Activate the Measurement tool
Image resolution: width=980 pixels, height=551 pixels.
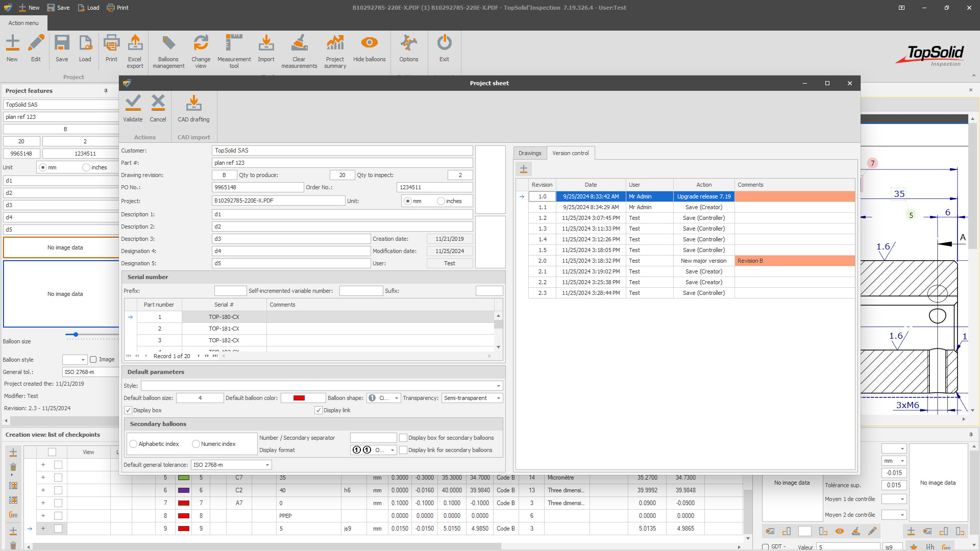pyautogui.click(x=234, y=52)
